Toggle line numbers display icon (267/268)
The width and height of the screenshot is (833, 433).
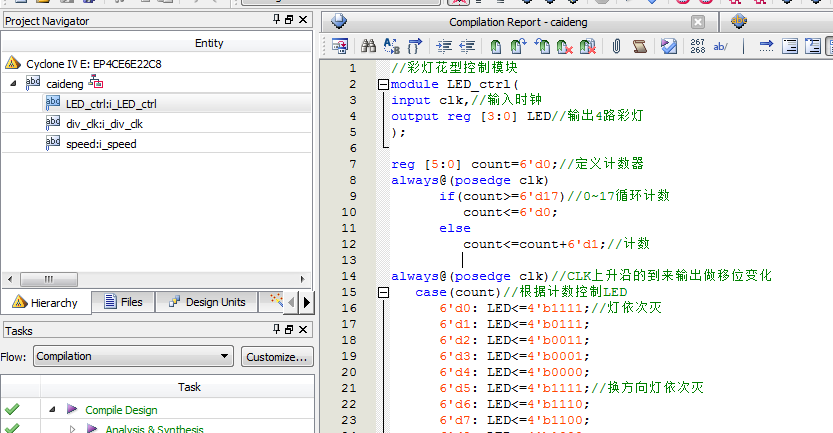point(697,46)
